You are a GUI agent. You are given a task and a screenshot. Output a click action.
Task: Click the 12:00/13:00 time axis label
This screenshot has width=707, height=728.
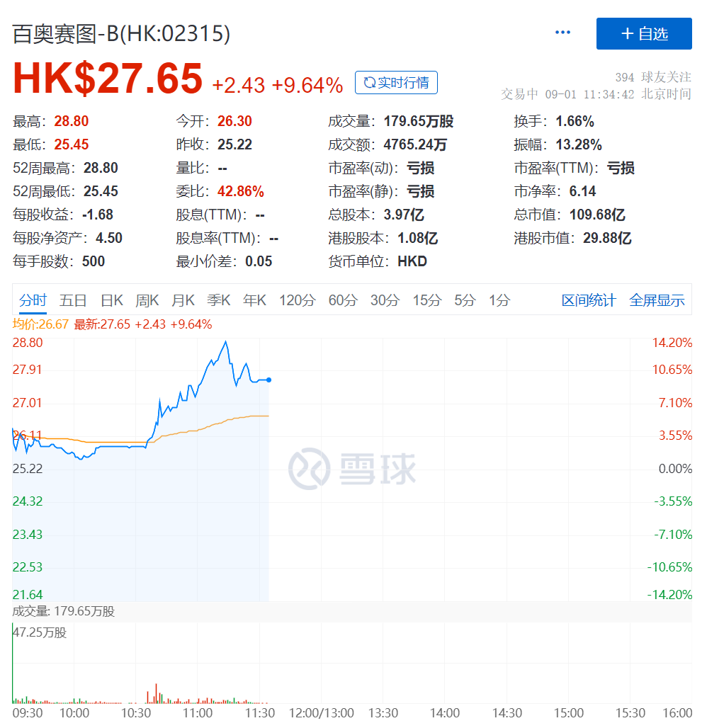click(322, 713)
